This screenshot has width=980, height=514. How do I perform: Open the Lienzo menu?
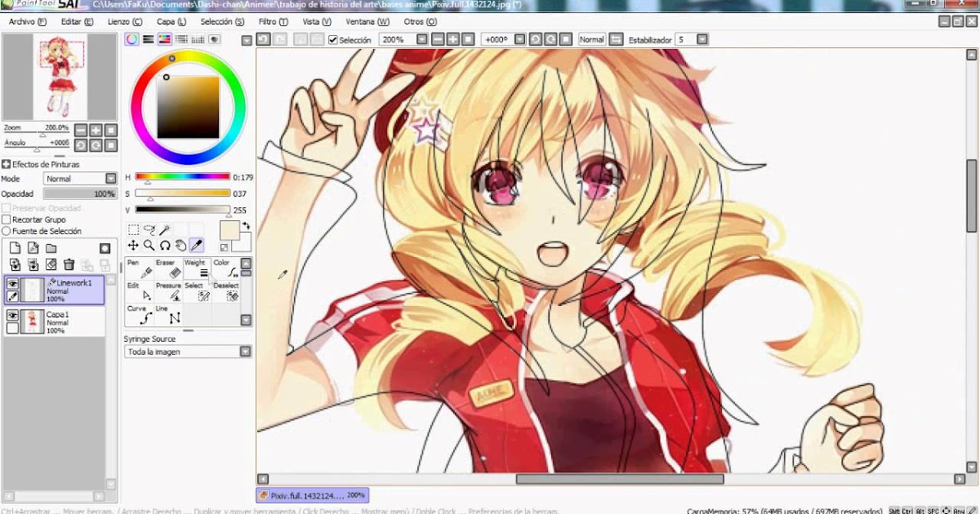pyautogui.click(x=125, y=21)
